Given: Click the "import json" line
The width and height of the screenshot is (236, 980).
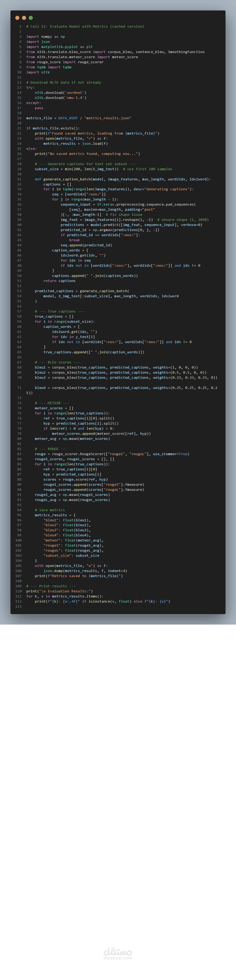Looking at the screenshot, I should click(38, 42).
